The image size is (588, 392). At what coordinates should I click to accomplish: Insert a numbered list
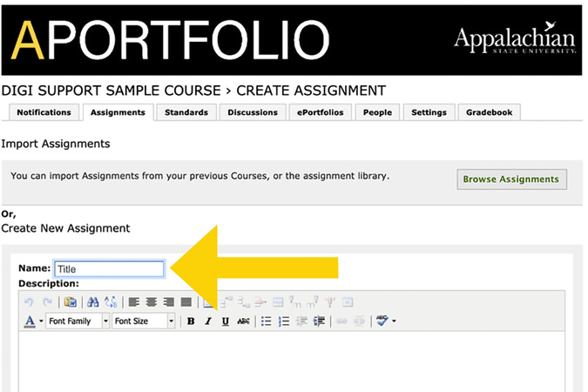pyautogui.click(x=284, y=321)
